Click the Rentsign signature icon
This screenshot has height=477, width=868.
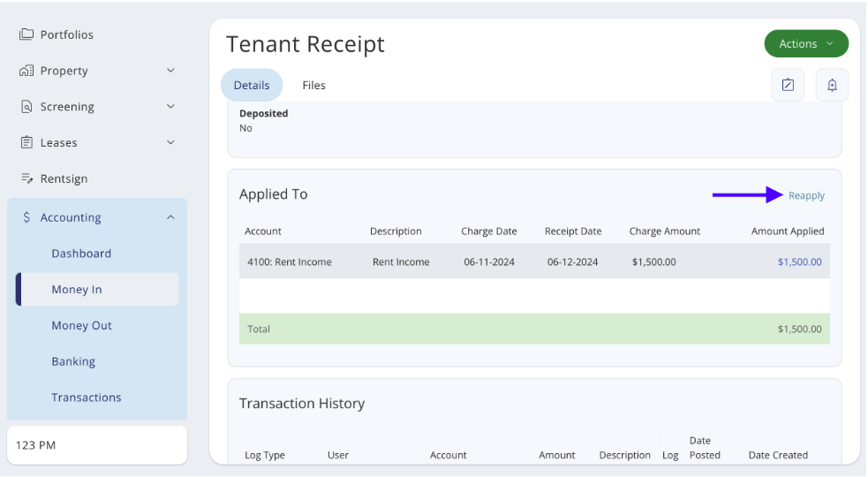coord(26,178)
